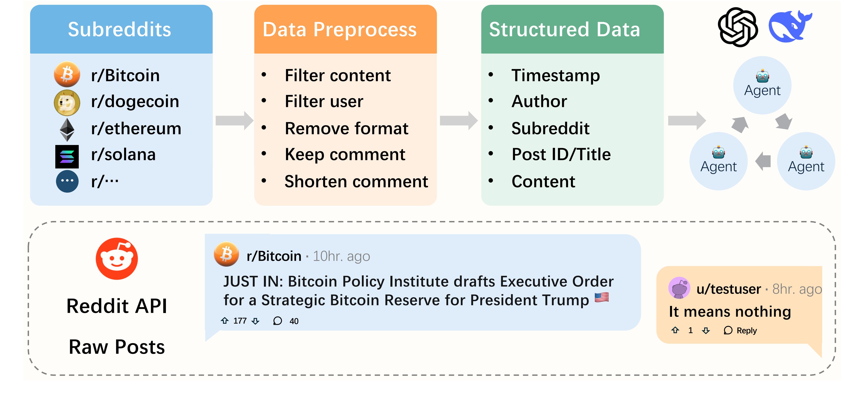Screen dimensions: 868x402
Task: Select the Ethereum diamond icon
Action: [x=67, y=129]
